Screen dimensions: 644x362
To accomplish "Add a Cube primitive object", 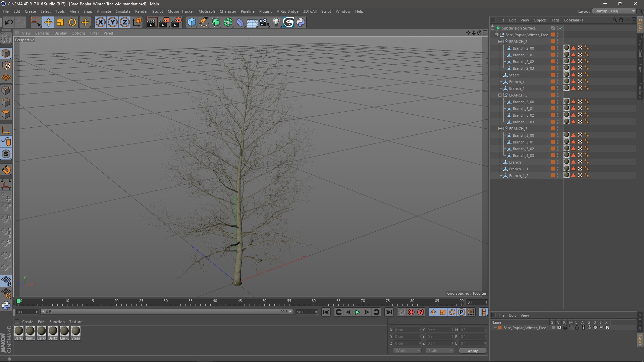I will (192, 22).
